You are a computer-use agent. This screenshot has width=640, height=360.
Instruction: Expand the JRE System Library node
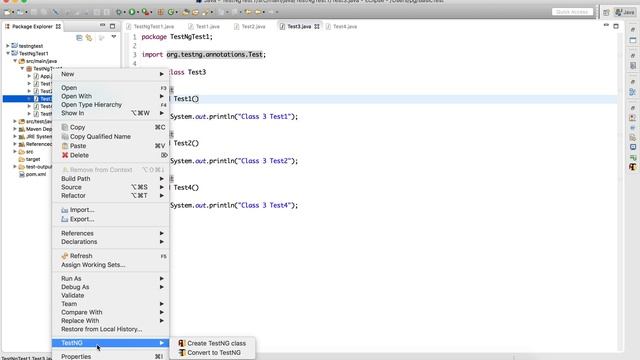point(15,136)
